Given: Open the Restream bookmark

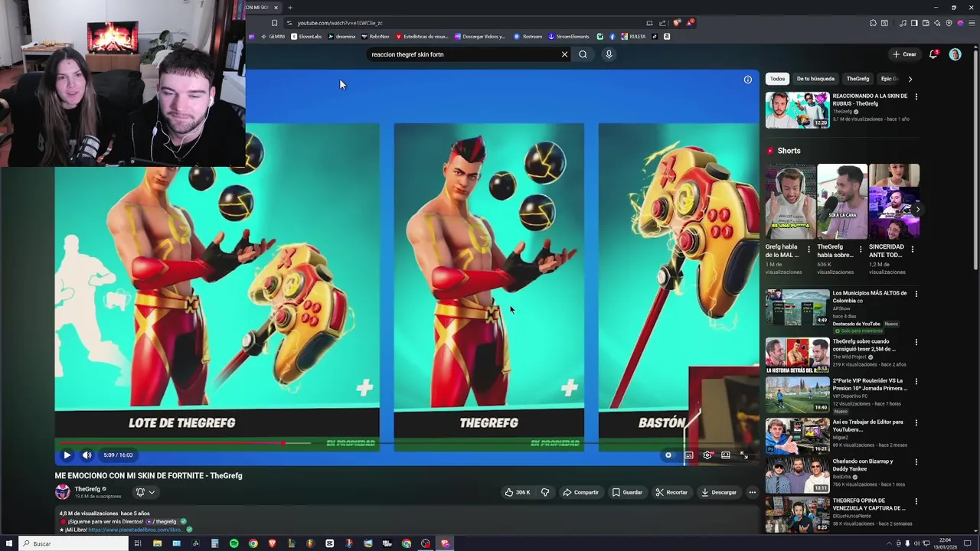Looking at the screenshot, I should [528, 36].
